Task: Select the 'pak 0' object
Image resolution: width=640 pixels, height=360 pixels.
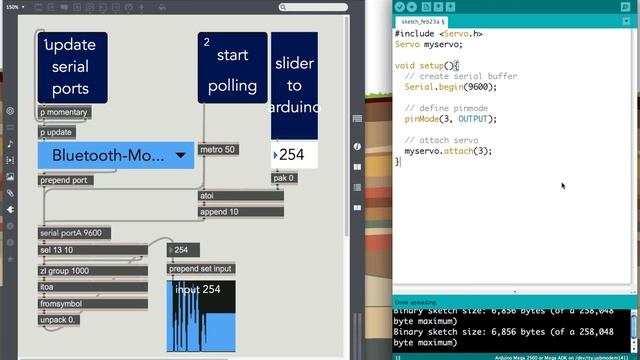Action: (284, 178)
